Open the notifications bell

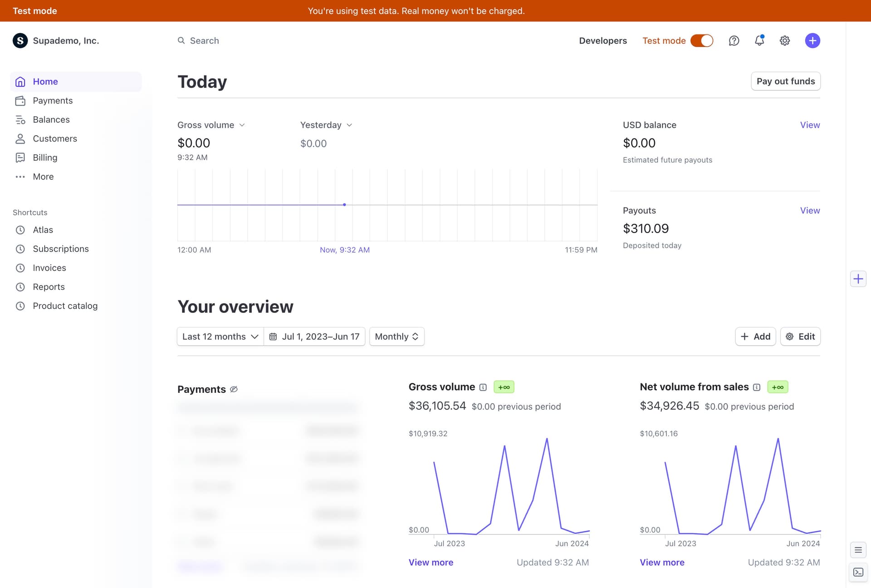pos(759,41)
